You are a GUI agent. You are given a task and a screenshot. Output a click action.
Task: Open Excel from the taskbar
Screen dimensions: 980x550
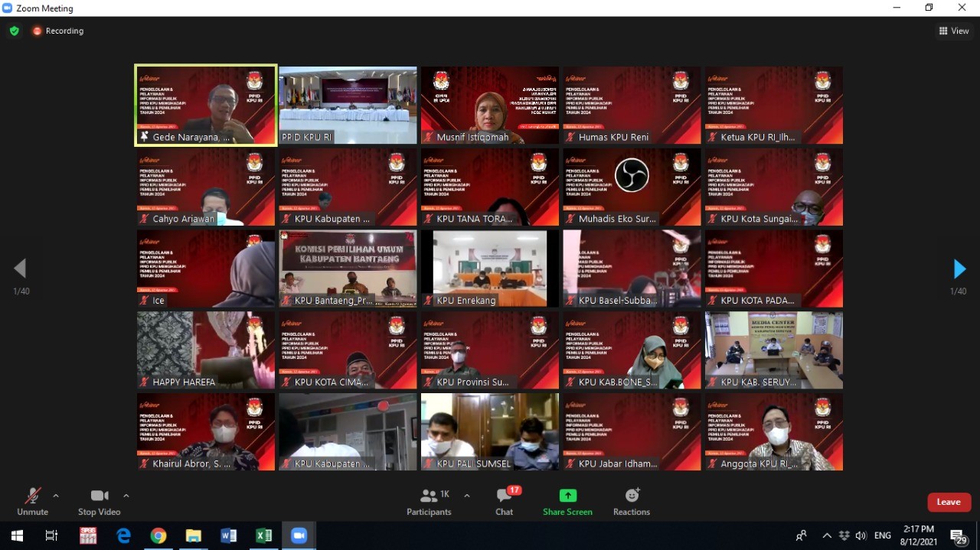click(263, 535)
